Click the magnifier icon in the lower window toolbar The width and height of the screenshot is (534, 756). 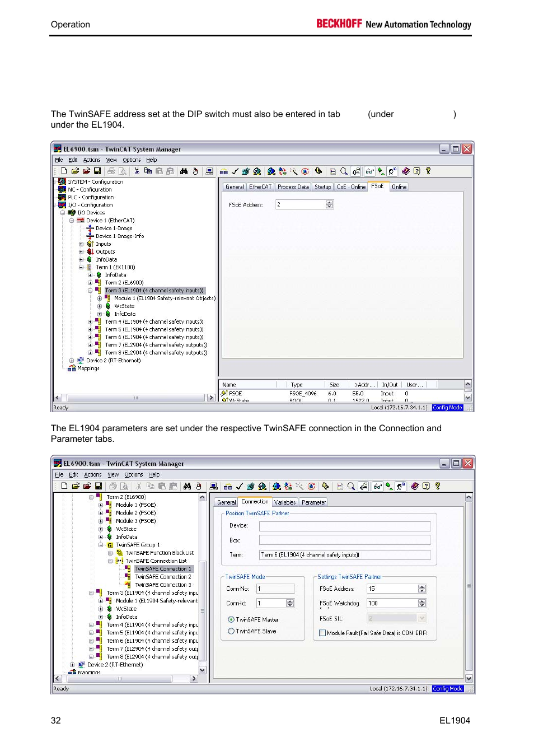tap(351, 486)
